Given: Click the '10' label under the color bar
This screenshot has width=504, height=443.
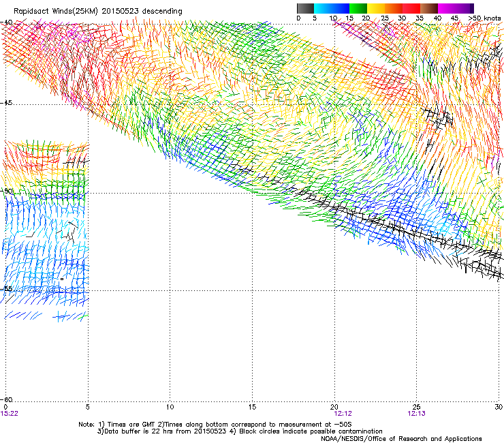Looking at the screenshot, I should [333, 18].
